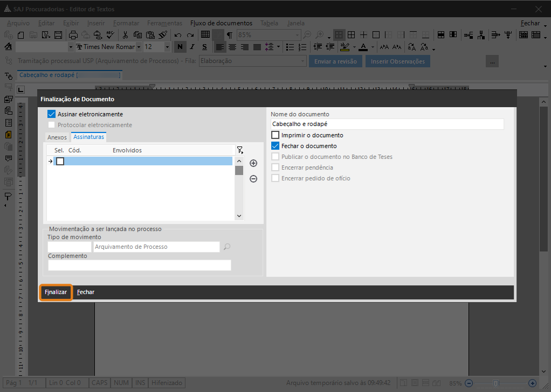The height and width of the screenshot is (392, 551).
Task: Expand the font size 12 dropdown
Action: [x=167, y=47]
